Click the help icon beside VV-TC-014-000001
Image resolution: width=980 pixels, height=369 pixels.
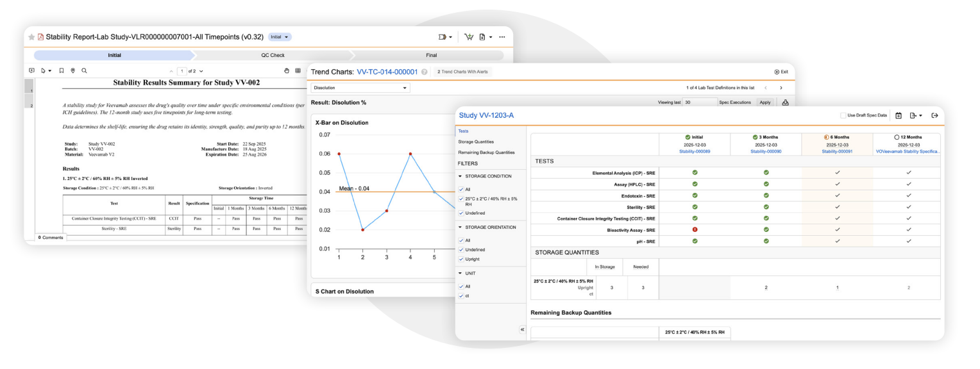click(x=425, y=72)
